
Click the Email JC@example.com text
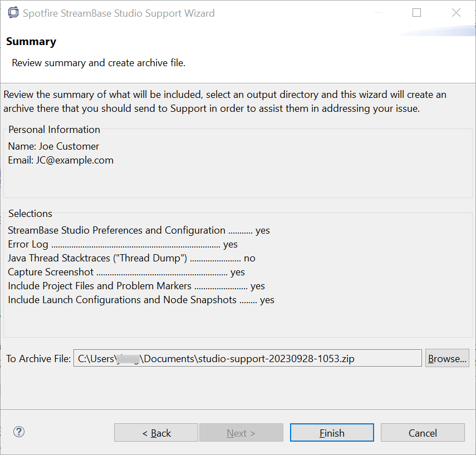(x=61, y=160)
